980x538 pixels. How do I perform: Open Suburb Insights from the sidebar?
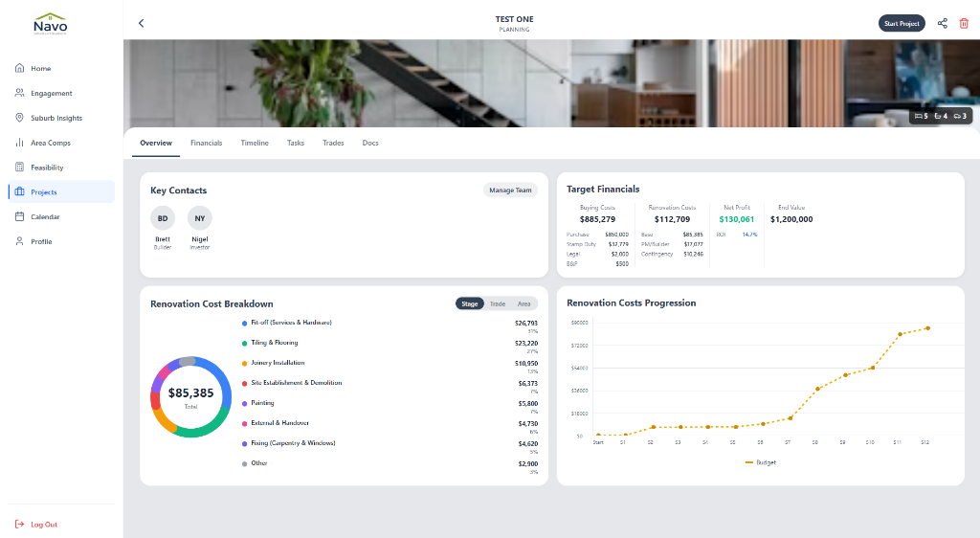pyautogui.click(x=56, y=118)
